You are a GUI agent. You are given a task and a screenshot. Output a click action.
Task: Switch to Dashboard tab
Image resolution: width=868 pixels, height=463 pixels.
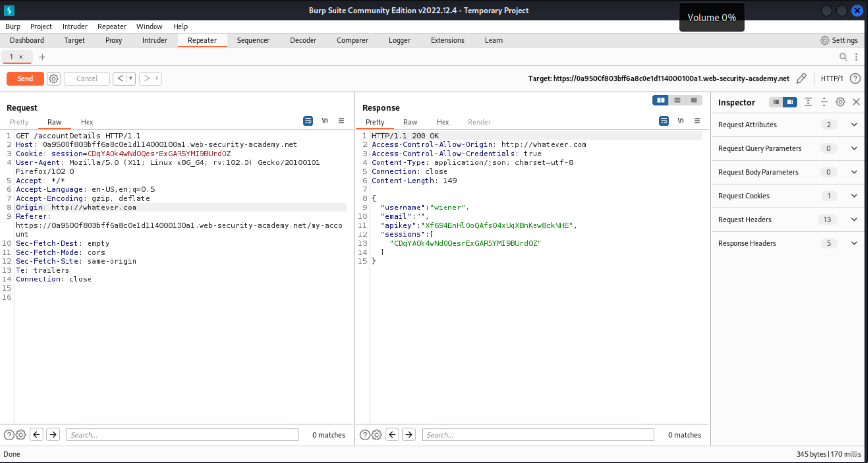point(27,40)
